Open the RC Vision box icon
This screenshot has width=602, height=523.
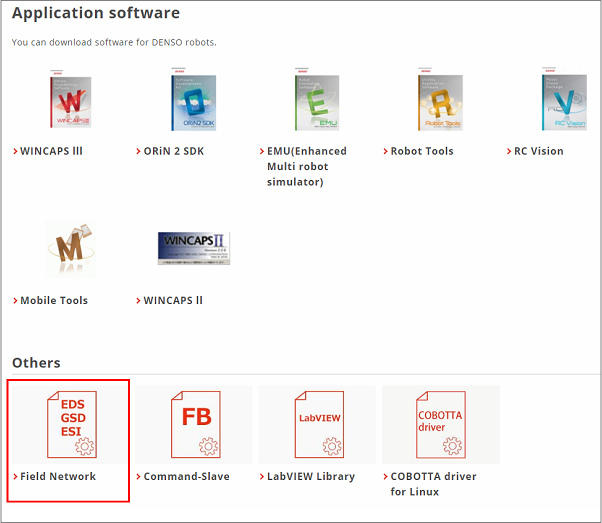563,102
